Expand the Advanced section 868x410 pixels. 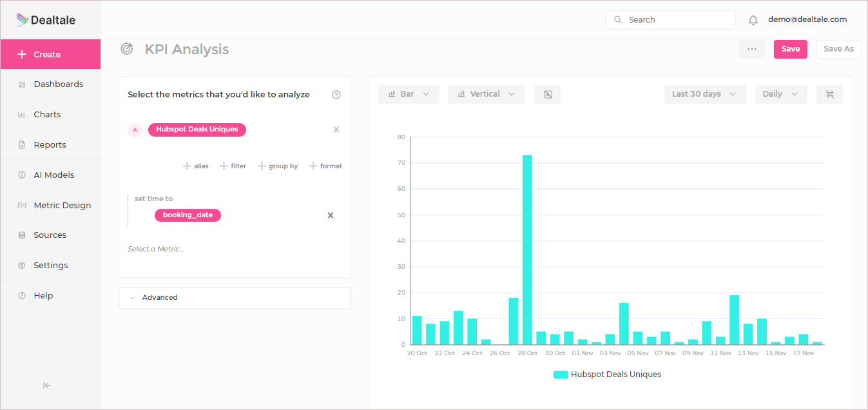(x=235, y=298)
